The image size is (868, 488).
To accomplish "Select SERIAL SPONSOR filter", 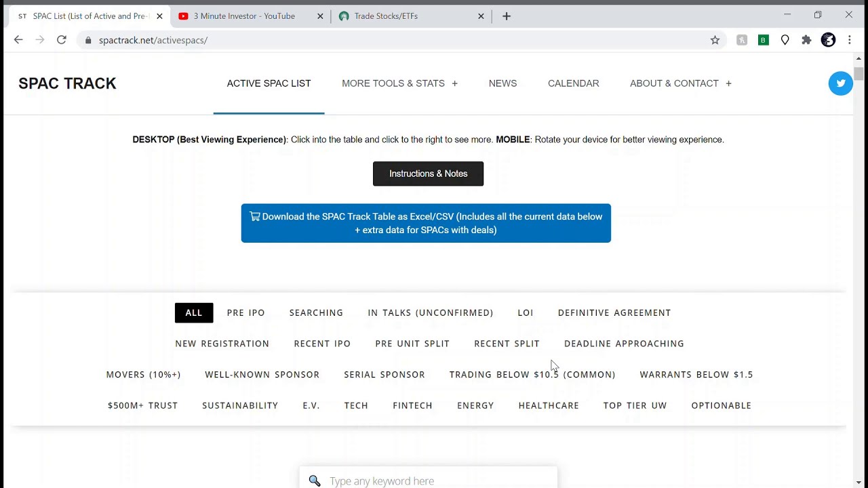I will (x=384, y=374).
